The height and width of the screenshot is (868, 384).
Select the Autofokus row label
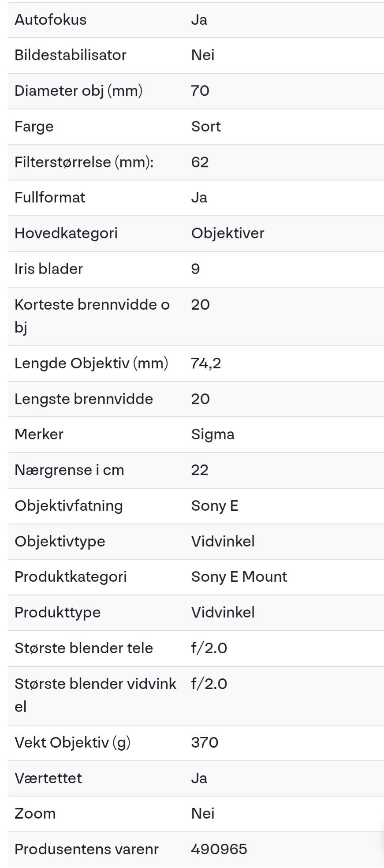point(50,20)
